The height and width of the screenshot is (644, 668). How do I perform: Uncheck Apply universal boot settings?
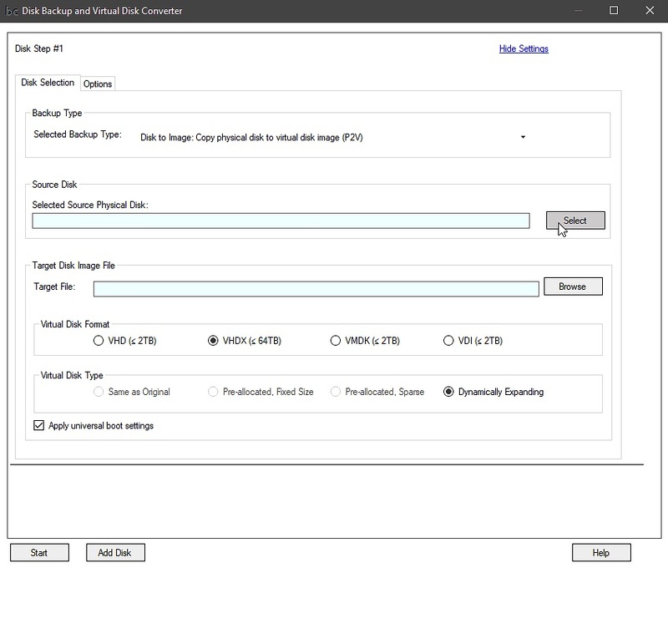(x=38, y=425)
